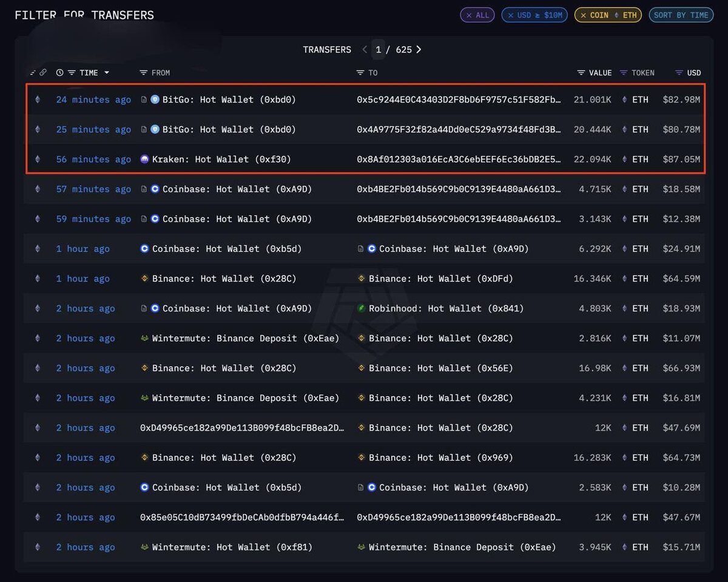Open Binance: Hot Wallet (0x56E) entity

[441, 368]
